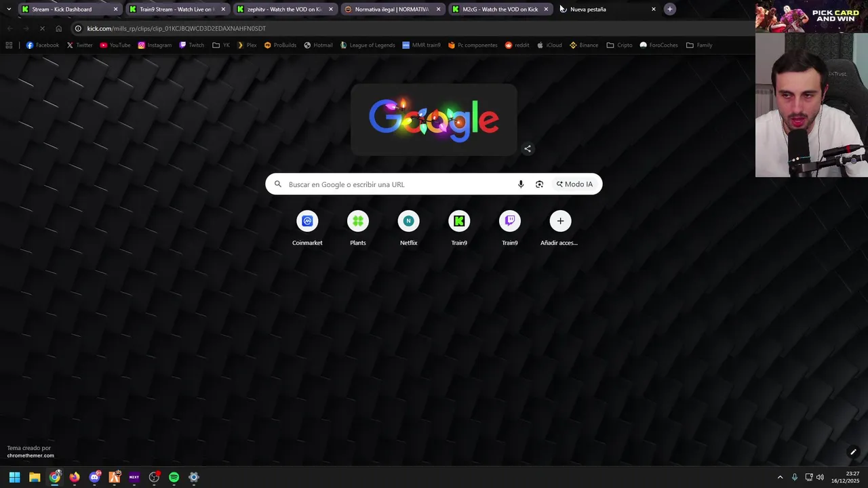This screenshot has width=868, height=488.
Task: Expand the tab search dropdown arrow
Action: pyautogui.click(x=8, y=9)
